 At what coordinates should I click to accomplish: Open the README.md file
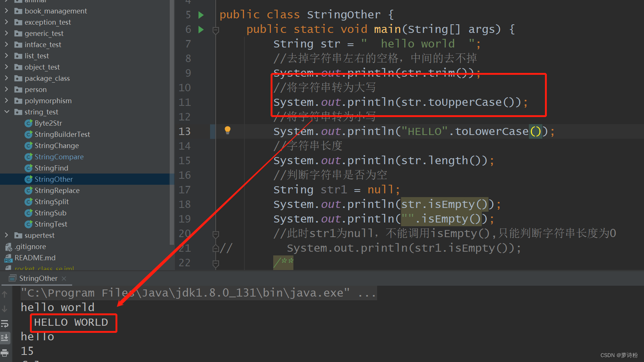click(x=35, y=258)
